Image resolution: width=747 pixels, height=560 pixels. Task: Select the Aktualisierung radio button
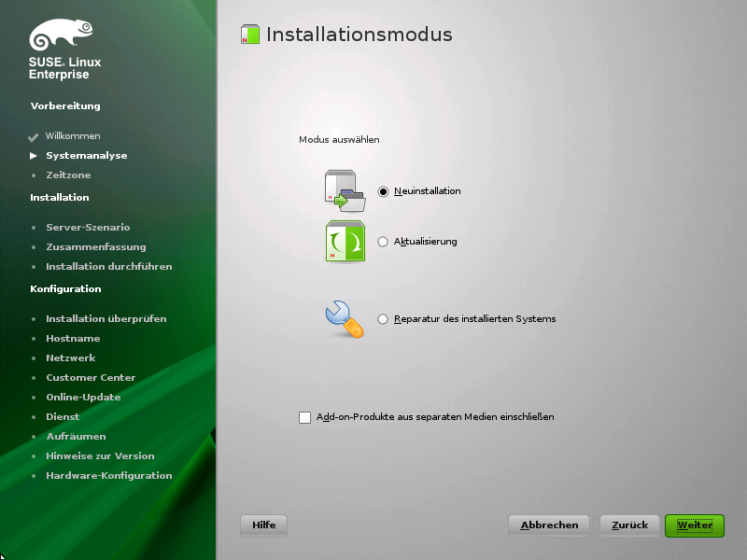click(x=383, y=242)
